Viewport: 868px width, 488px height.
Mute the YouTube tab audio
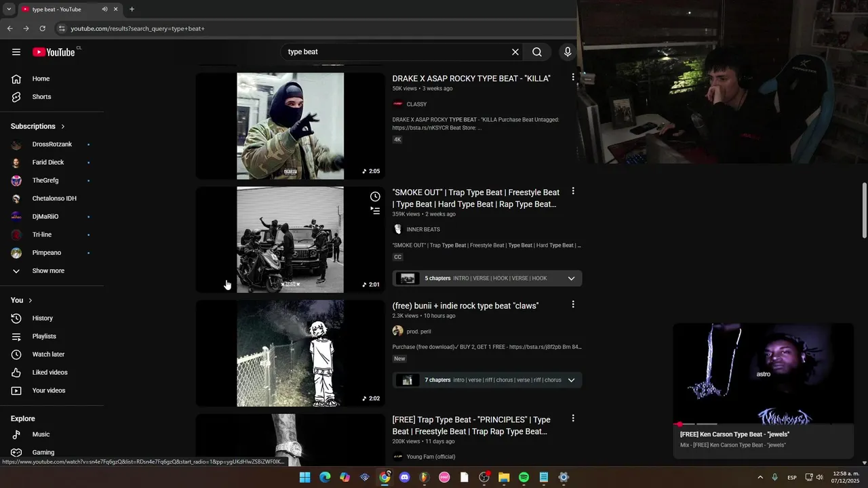point(104,9)
